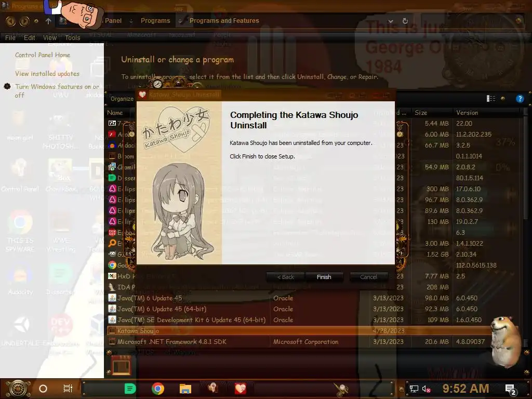Select Java(TM) 6 Update 45 (64-bit) row
Screen dimensions: 532x399
[313, 309]
